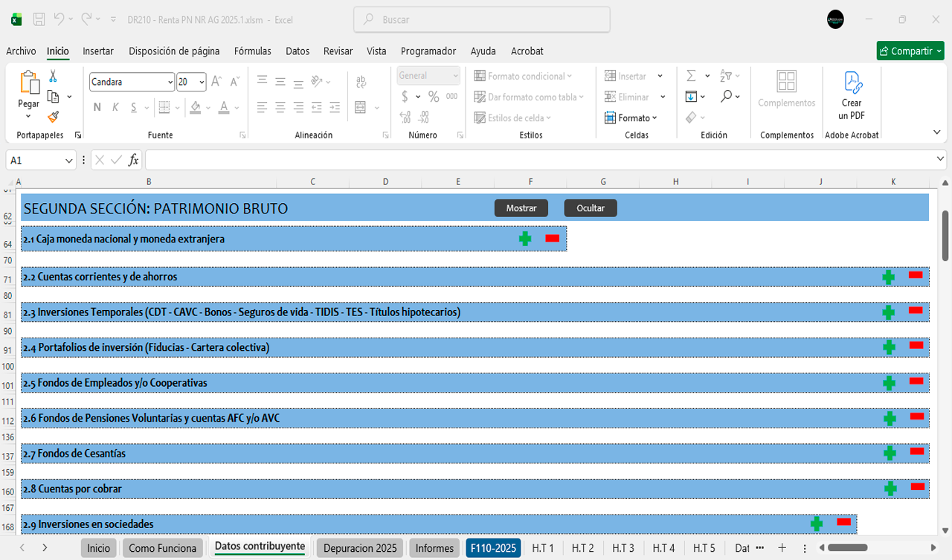Toggle bold N formatting

click(x=97, y=107)
